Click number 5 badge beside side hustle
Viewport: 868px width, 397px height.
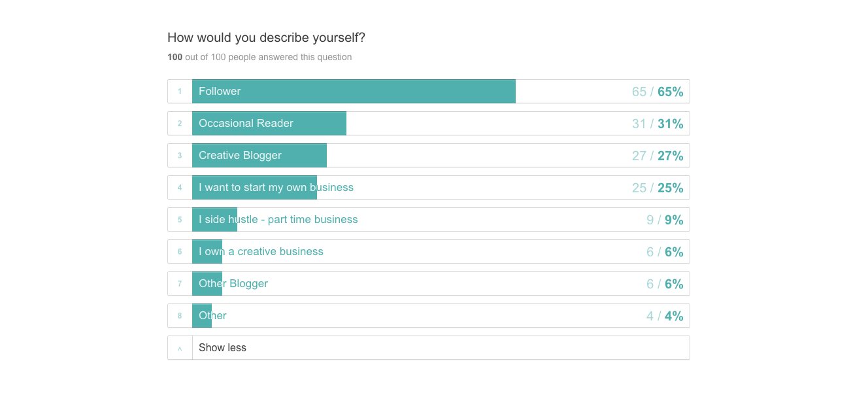click(x=180, y=220)
